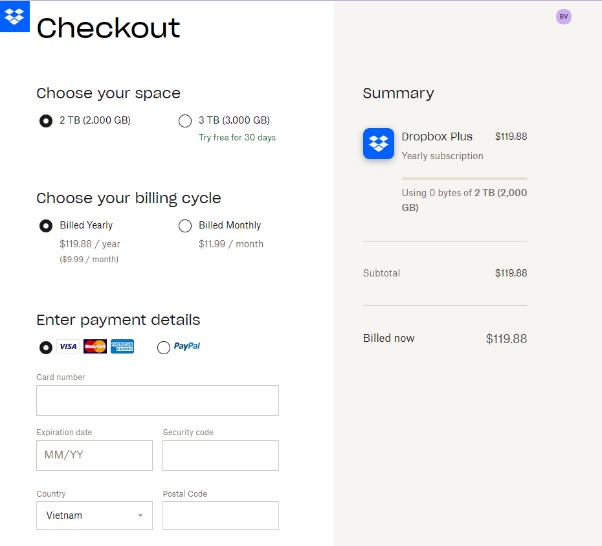Viewport: 602px width, 546px height.
Task: Click the Postal Code field
Action: (220, 515)
